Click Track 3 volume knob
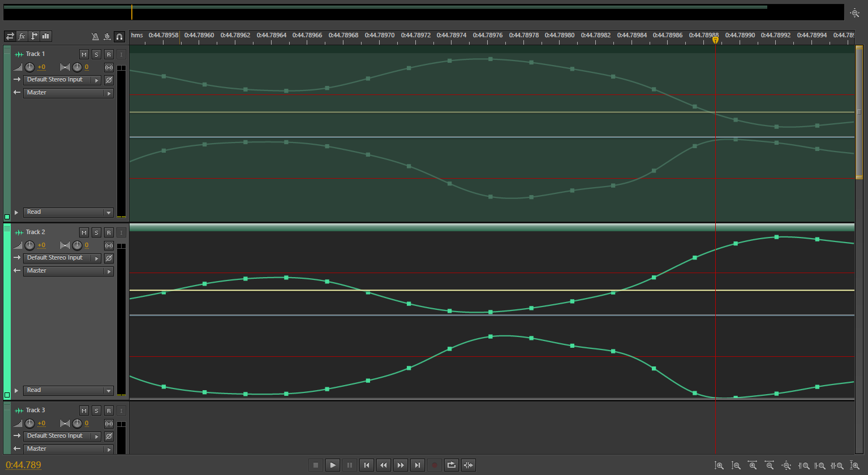Image resolution: width=868 pixels, height=475 pixels. pos(30,424)
